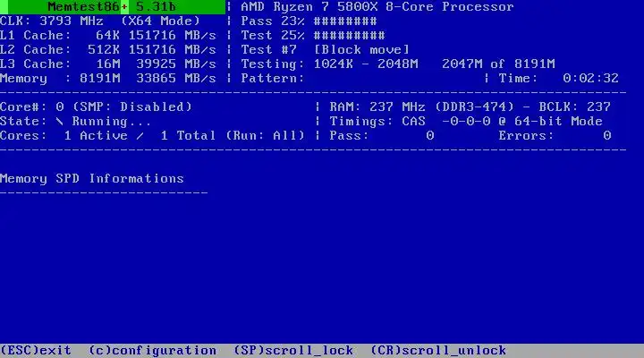Click the Memory 8191M speed line

click(108, 78)
